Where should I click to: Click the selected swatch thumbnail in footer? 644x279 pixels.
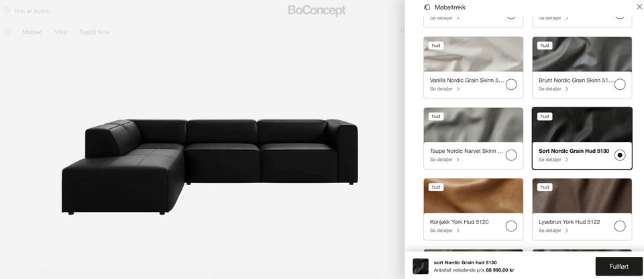[x=421, y=266]
